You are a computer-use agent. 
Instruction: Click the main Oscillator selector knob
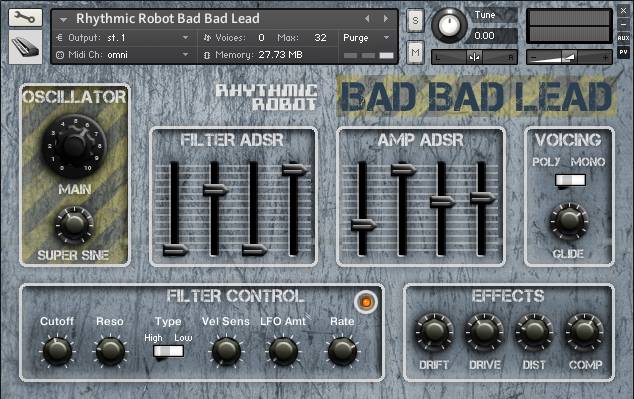tap(74, 146)
